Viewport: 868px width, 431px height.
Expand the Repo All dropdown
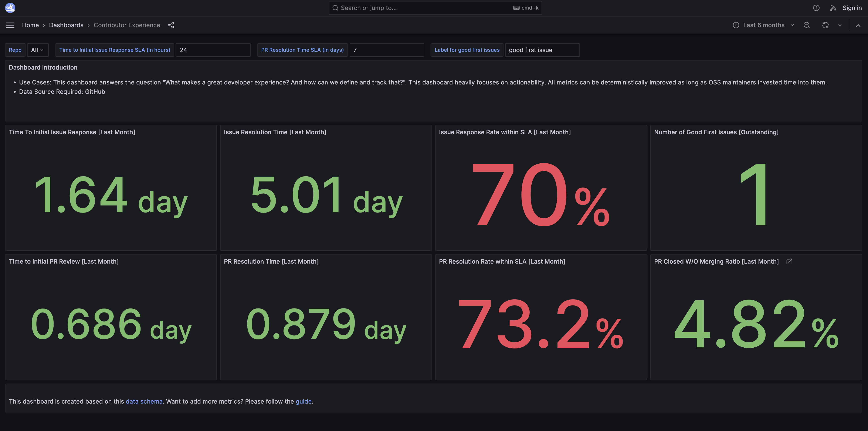(x=37, y=50)
